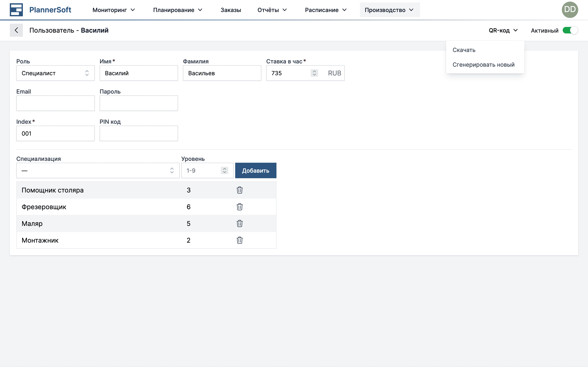Choose Скачать from the QR-код menu
This screenshot has height=367, width=588.
coord(464,50)
